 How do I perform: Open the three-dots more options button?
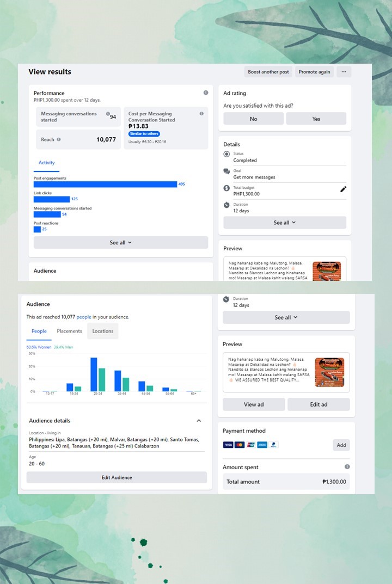pyautogui.click(x=344, y=72)
